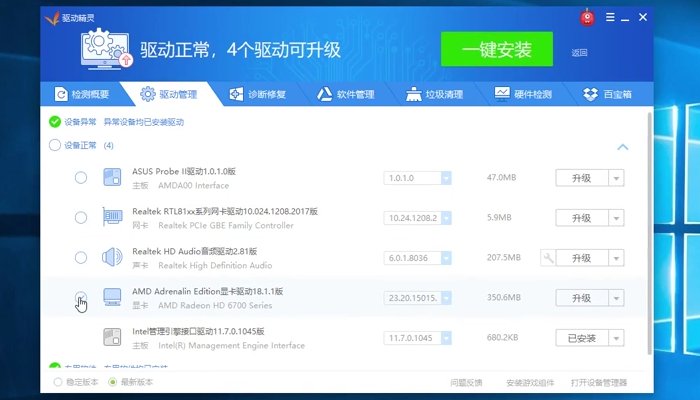Viewport: 700px width, 400px height.
Task: Open the hamburger main menu icon
Action: 610,17
